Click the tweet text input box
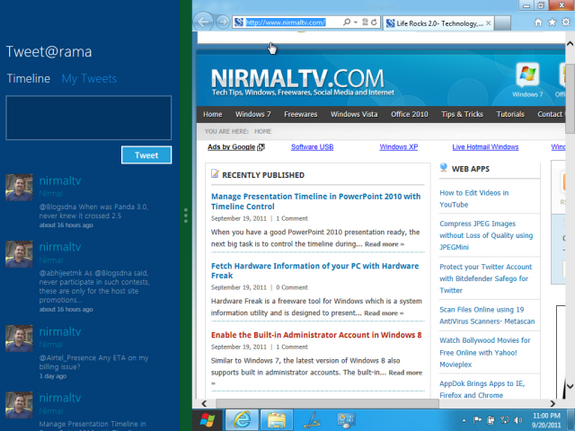The height and width of the screenshot is (431, 575). [x=88, y=118]
